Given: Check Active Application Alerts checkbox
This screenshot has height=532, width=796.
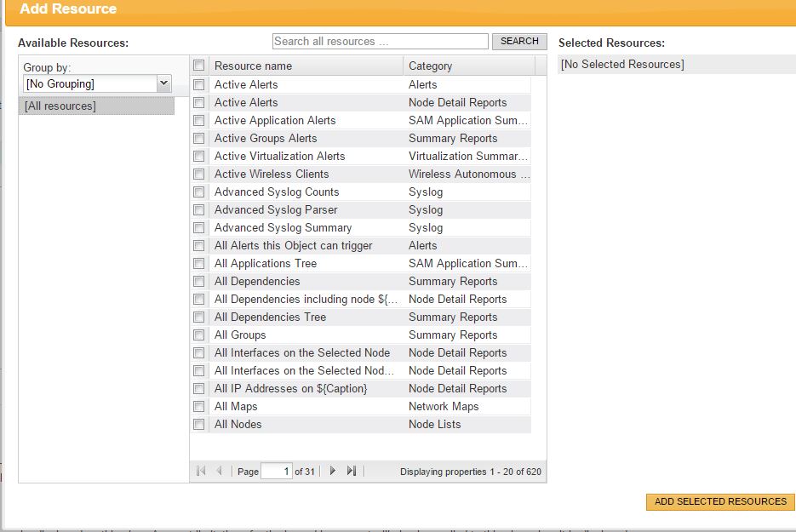Looking at the screenshot, I should pos(199,120).
